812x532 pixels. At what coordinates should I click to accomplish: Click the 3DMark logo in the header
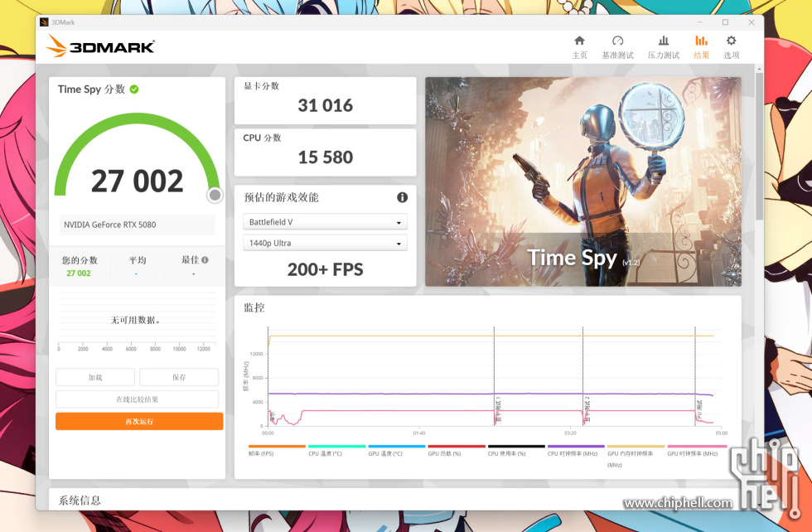point(100,46)
